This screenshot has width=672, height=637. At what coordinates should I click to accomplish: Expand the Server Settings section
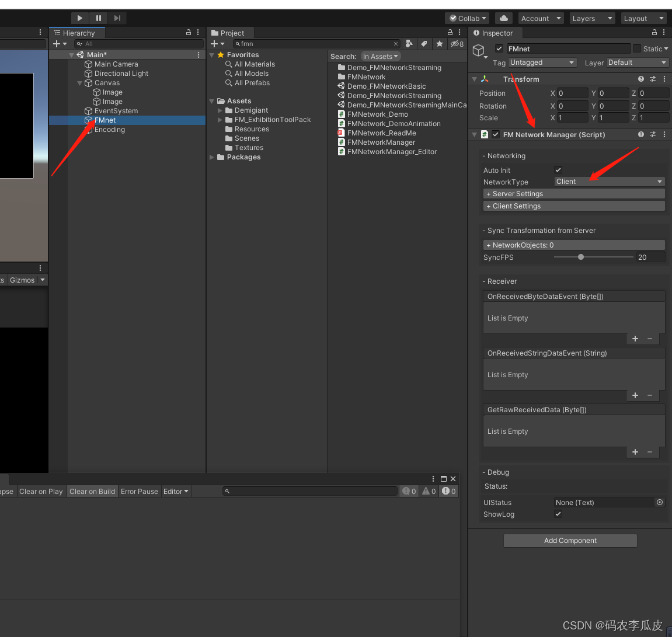(573, 193)
